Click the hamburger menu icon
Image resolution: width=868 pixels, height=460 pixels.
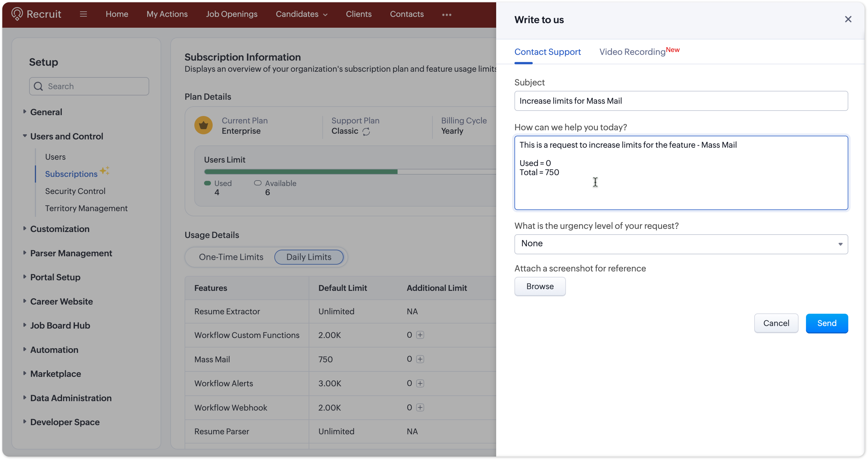point(83,14)
